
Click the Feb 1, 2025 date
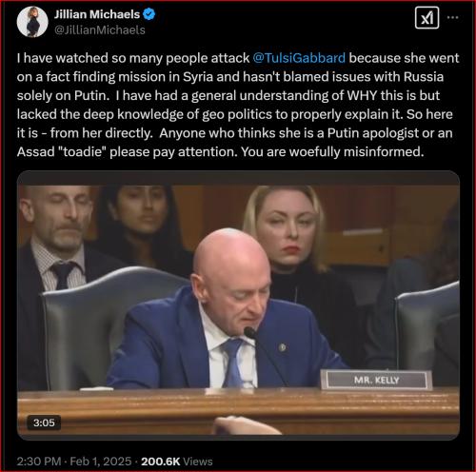[x=101, y=462]
